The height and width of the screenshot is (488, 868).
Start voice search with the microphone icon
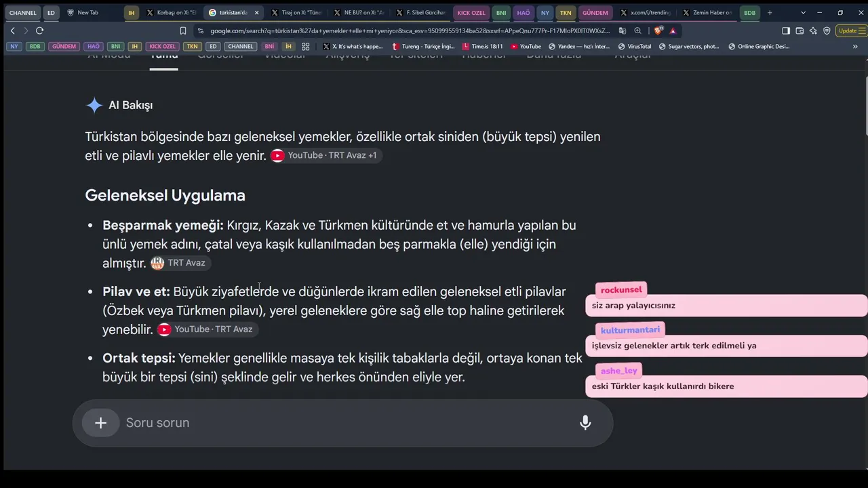point(585,423)
